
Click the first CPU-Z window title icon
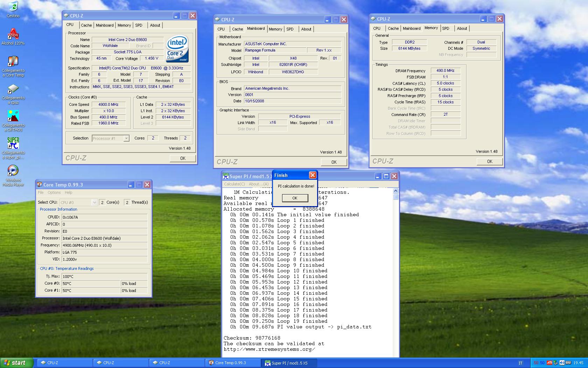[66, 15]
